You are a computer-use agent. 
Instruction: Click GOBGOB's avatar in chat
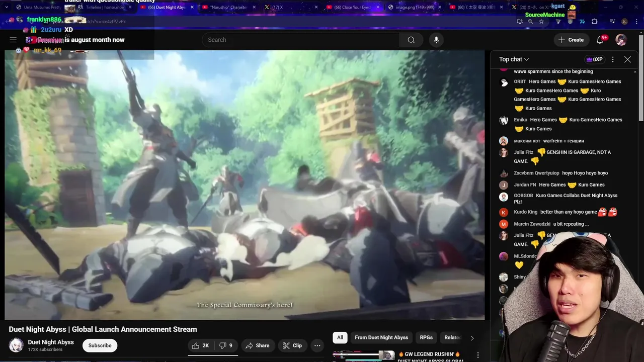point(504,197)
